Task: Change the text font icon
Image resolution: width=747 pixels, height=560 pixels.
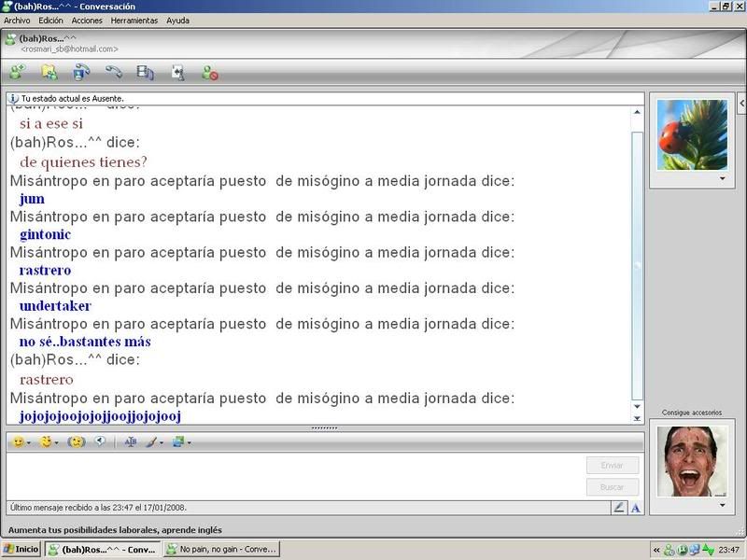Action: [x=130, y=442]
